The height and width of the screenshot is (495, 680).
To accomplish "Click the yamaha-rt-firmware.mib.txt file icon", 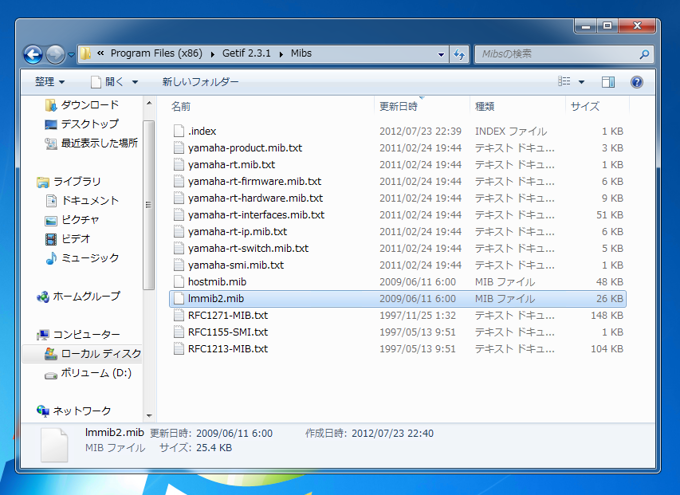I will pos(179,181).
